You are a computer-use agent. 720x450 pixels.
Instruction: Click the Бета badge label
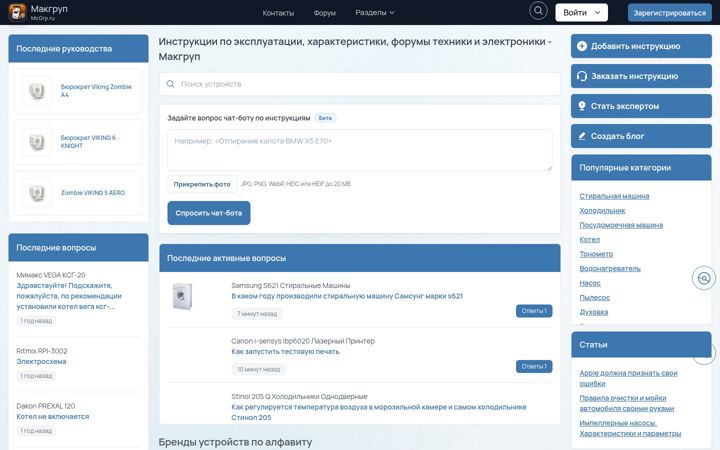325,118
